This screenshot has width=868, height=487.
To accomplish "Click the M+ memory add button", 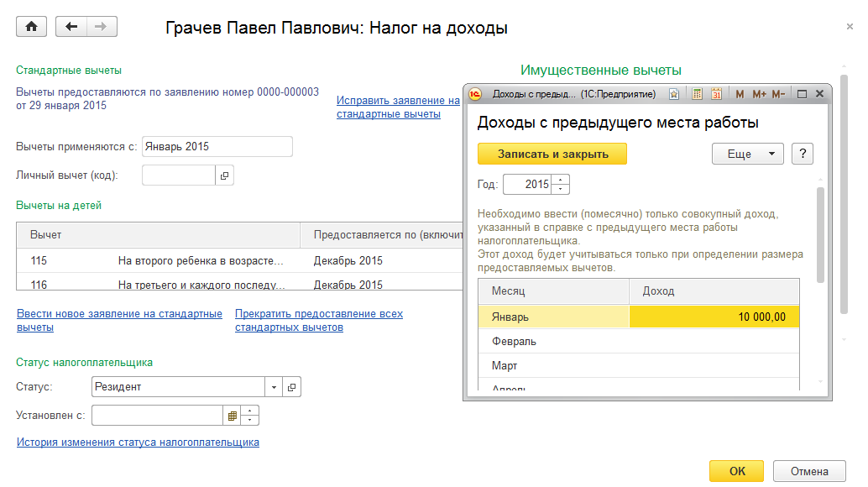I will tap(759, 93).
